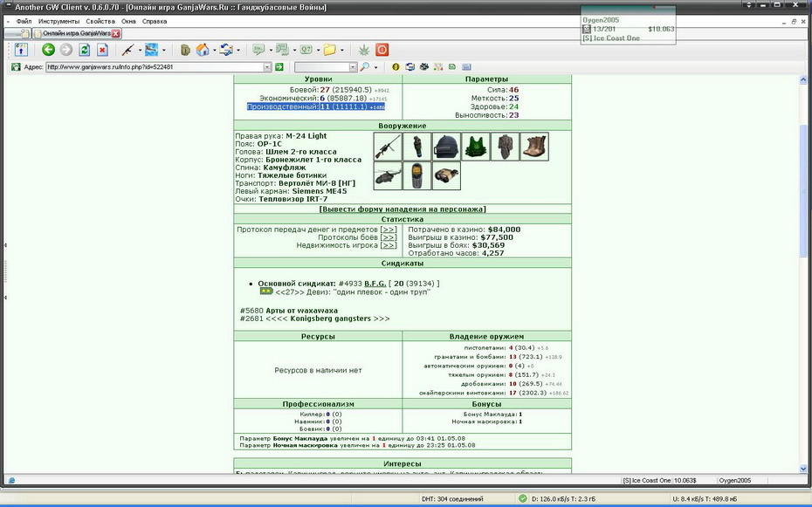Image resolution: width=812 pixels, height=507 pixels.
Task: Close the GanjaWars tab
Action: (115, 33)
